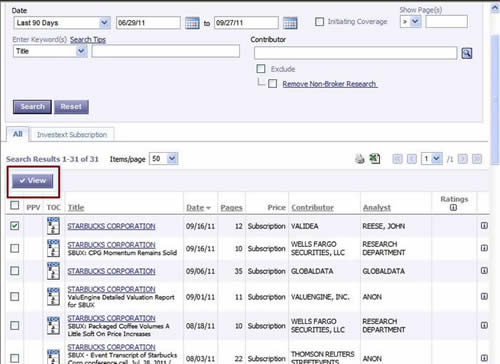
Task: Open TOC icon for Validea Starbucks report
Action: pos(53,226)
